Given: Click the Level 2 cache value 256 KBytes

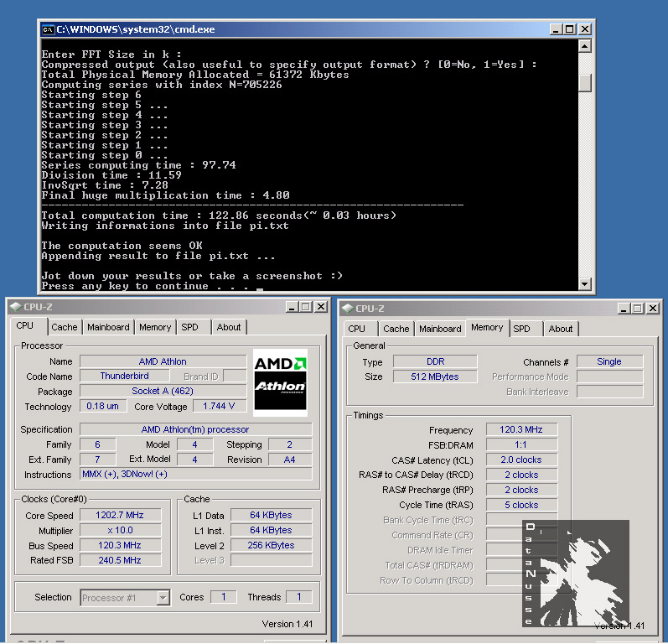Looking at the screenshot, I should point(271,545).
